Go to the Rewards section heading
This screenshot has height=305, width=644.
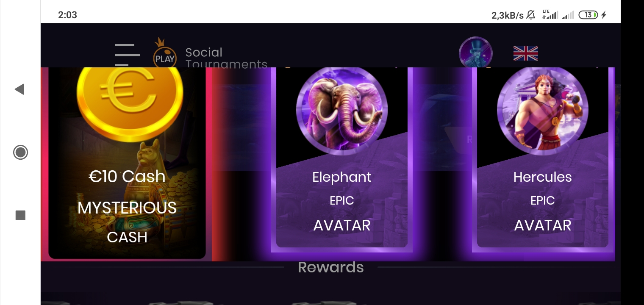pos(331,267)
